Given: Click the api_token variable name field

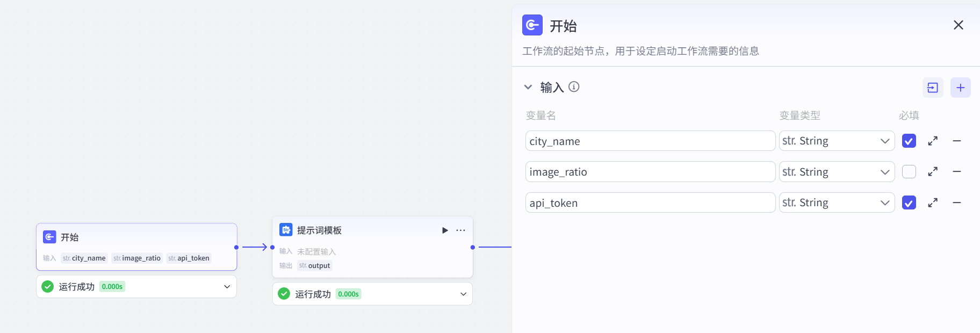Looking at the screenshot, I should tap(650, 202).
